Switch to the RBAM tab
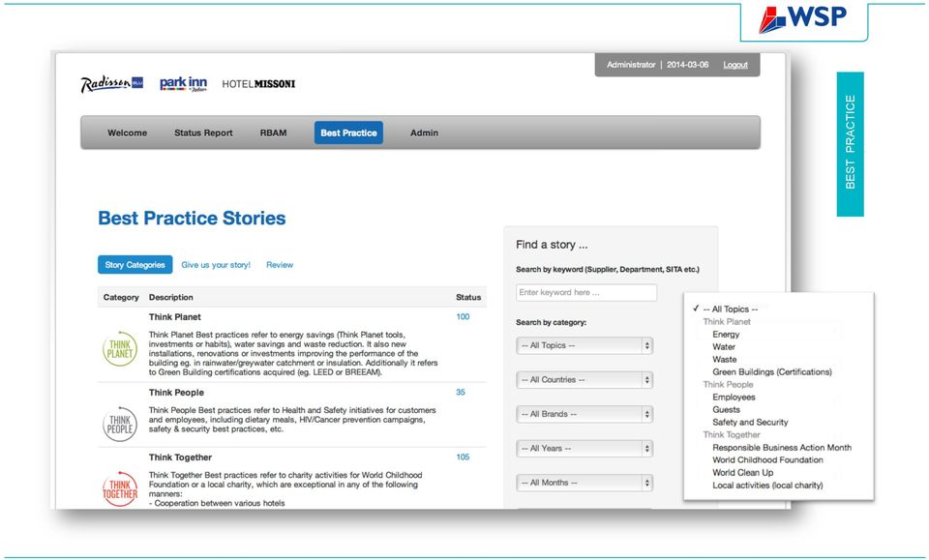 pyautogui.click(x=273, y=133)
